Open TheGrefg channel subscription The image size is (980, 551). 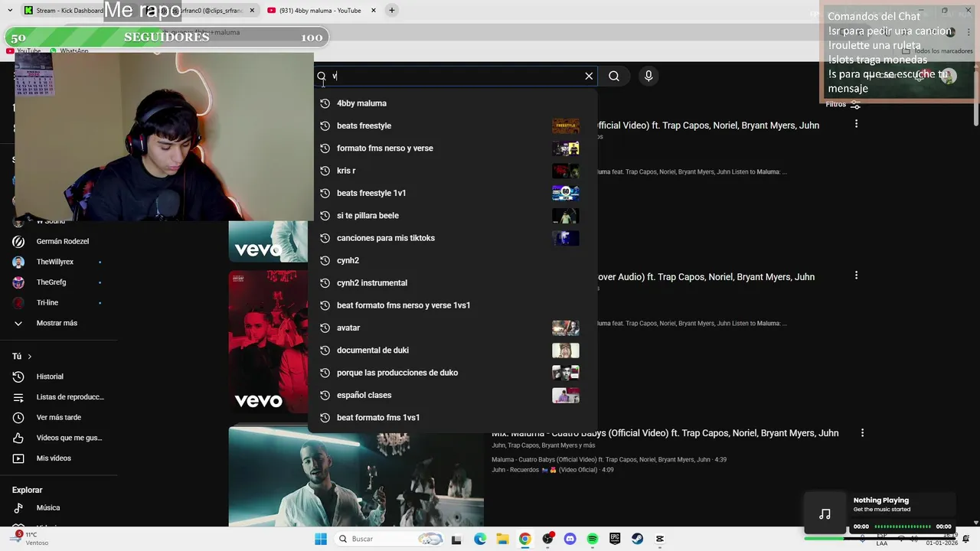[58, 282]
